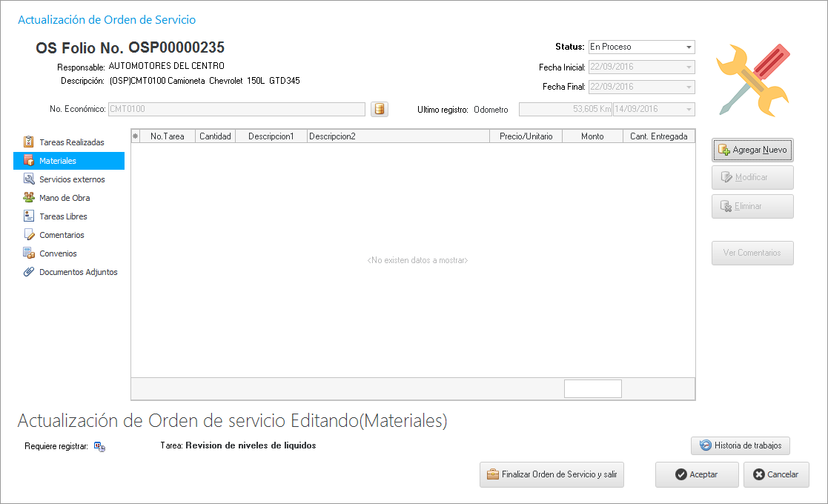This screenshot has height=504, width=828.
Task: Open the Status dropdown
Action: [689, 47]
